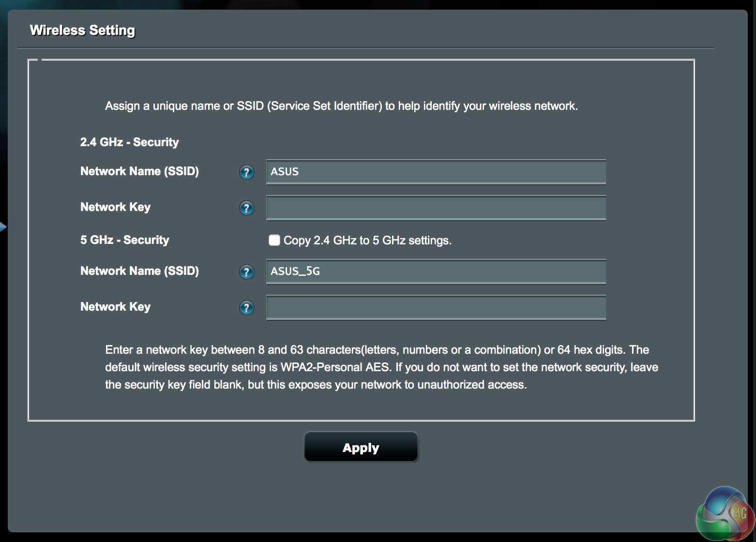Click the 'Copy 2.4 GHz to 5 GHz settings' label text
This screenshot has height=542, width=756.
pos(367,241)
